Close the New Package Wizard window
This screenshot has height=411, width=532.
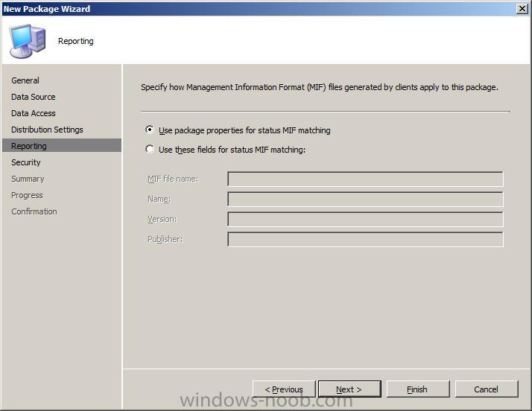pyautogui.click(x=522, y=8)
